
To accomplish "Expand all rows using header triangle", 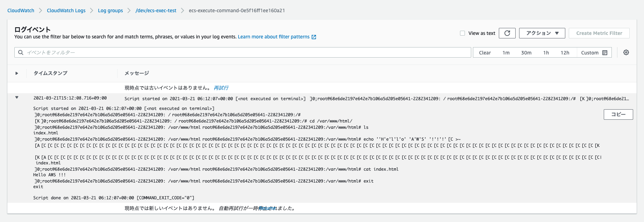I will pos(16,73).
